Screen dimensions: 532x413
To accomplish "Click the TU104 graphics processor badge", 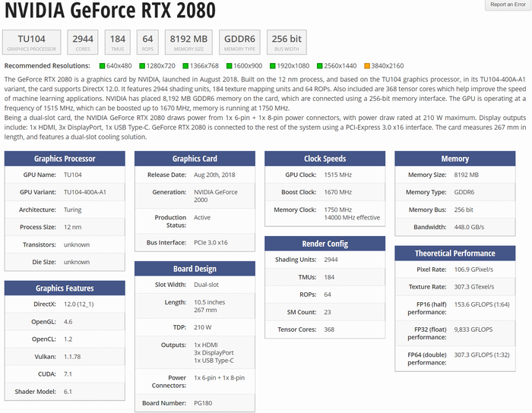I will coord(32,42).
